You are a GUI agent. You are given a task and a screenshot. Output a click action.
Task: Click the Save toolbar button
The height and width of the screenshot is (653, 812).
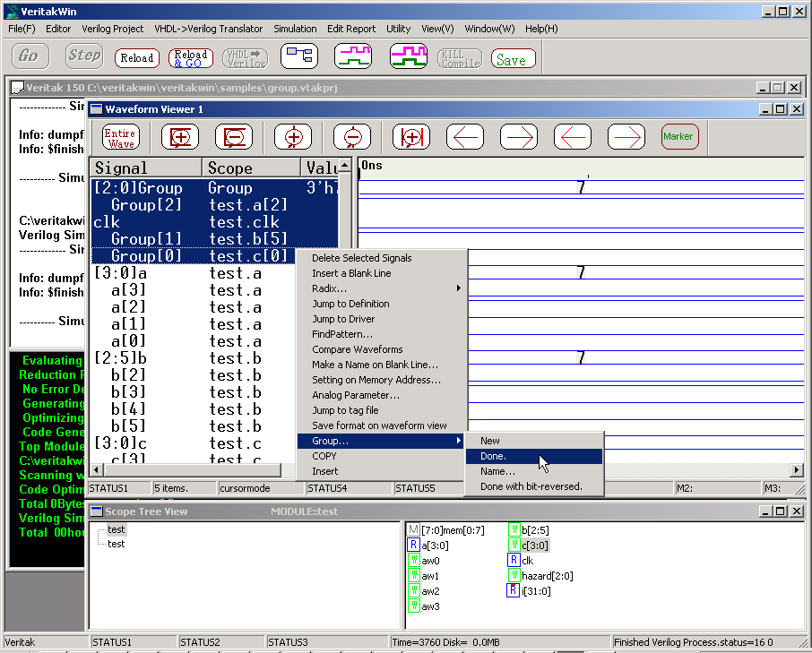tap(514, 58)
